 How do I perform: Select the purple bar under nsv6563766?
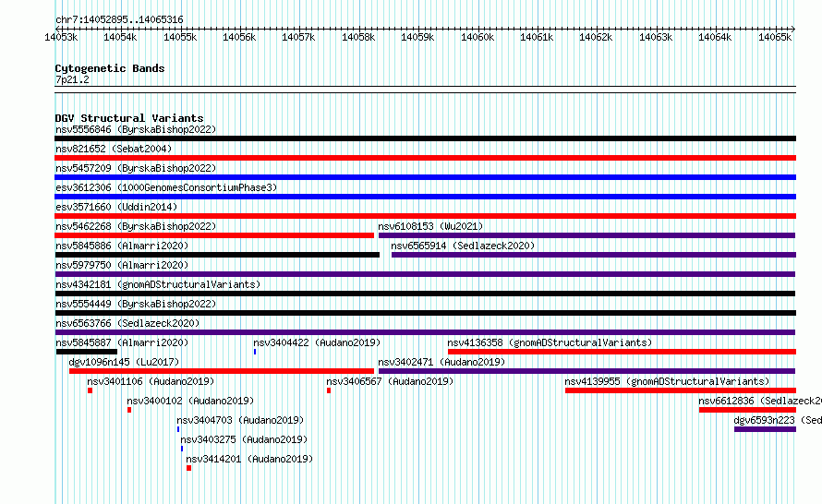pos(425,332)
